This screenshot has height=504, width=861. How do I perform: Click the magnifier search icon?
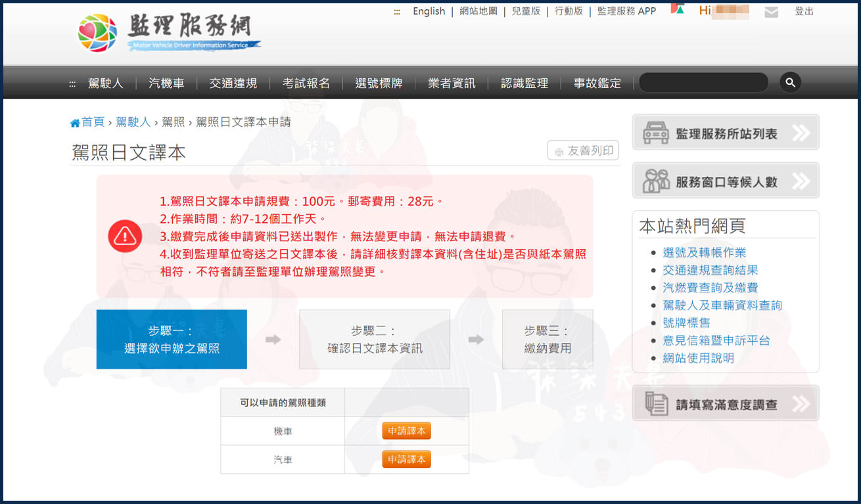[x=790, y=83]
